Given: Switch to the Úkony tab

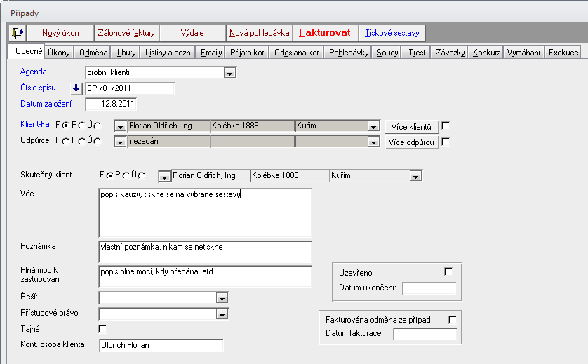Looking at the screenshot, I should [59, 53].
